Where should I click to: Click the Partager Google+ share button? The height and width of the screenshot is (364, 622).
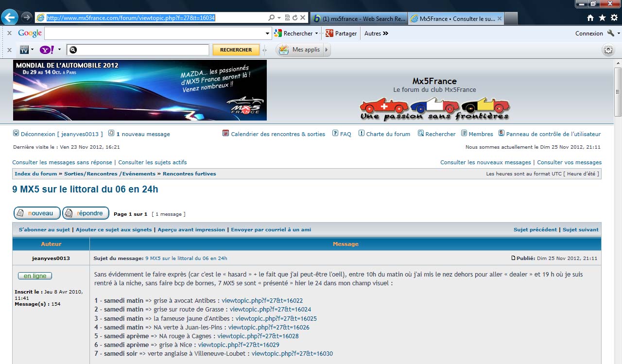click(341, 34)
